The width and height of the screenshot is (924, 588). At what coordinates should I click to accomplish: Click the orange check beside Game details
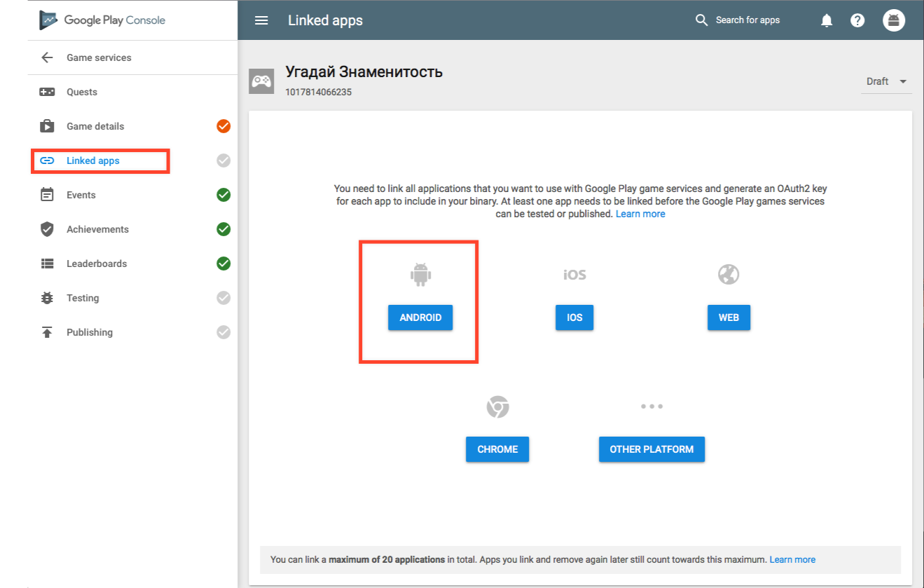223,126
